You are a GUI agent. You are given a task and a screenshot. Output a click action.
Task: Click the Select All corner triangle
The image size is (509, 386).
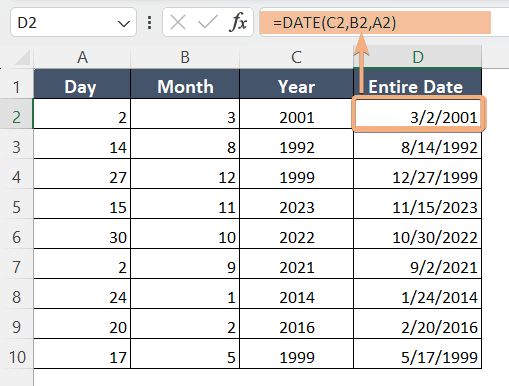[23, 58]
